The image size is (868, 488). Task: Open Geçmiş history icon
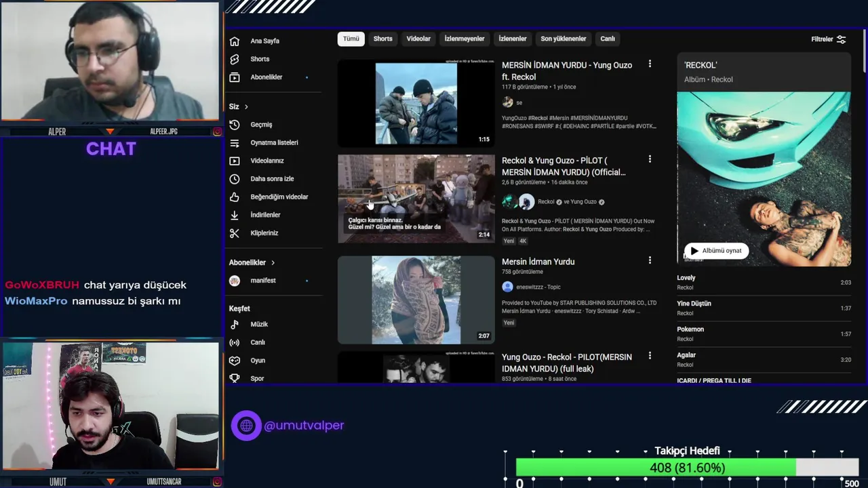pos(235,125)
